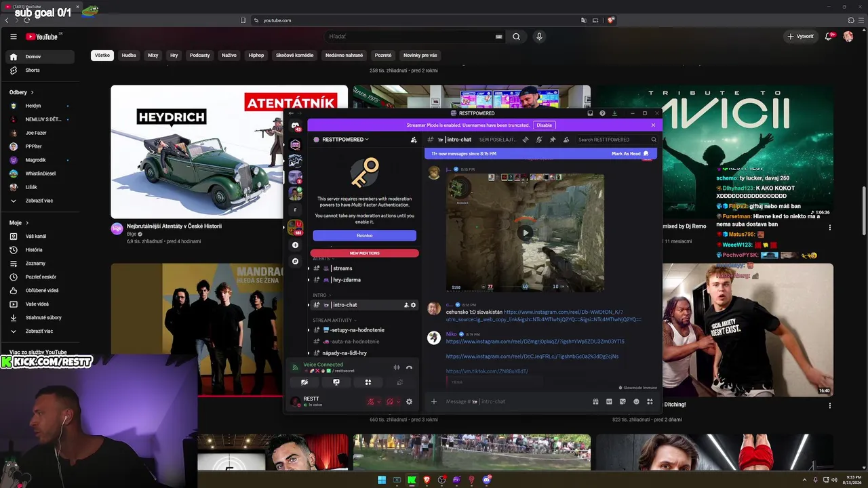Select the Hry filter chip
This screenshot has height=488, width=868.
pos(174,56)
